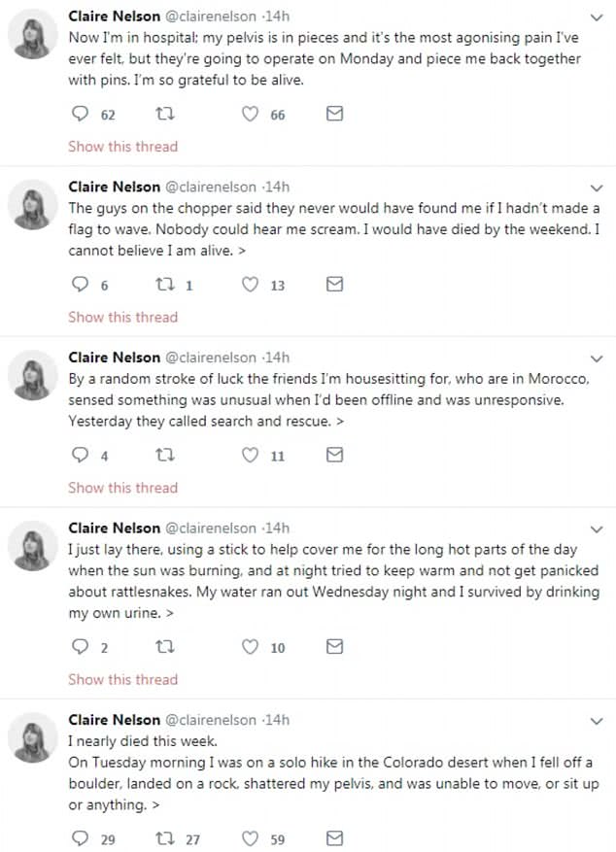Like the 'I just lay there' tweet

coord(250,647)
